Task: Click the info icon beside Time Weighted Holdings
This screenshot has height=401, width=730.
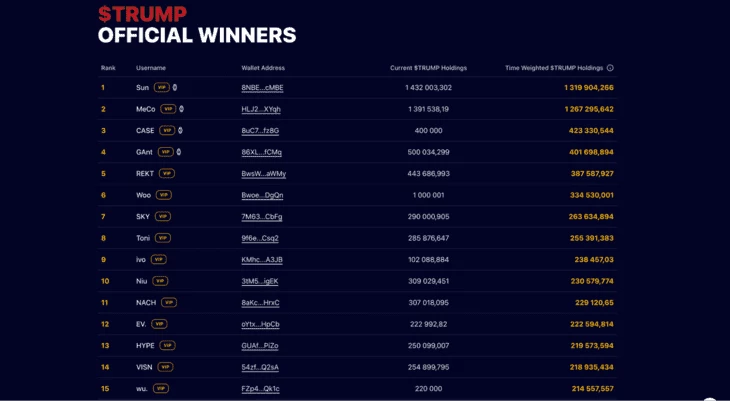Action: pos(610,68)
